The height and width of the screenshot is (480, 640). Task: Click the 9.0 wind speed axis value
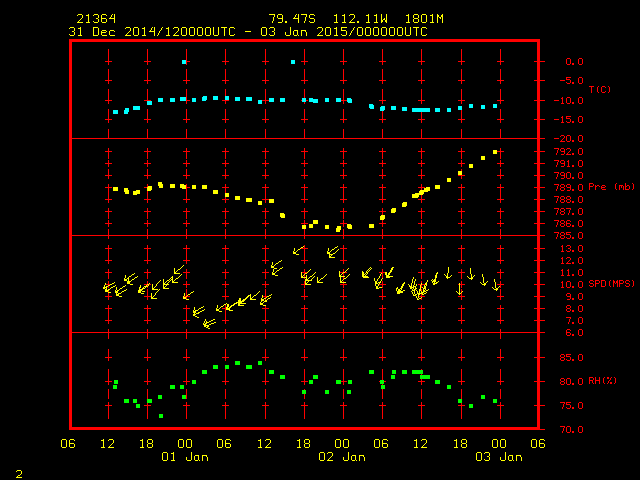coord(574,297)
